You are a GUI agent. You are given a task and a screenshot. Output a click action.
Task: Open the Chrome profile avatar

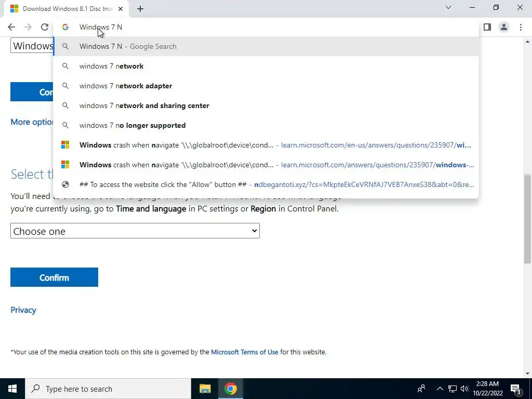coord(504,27)
